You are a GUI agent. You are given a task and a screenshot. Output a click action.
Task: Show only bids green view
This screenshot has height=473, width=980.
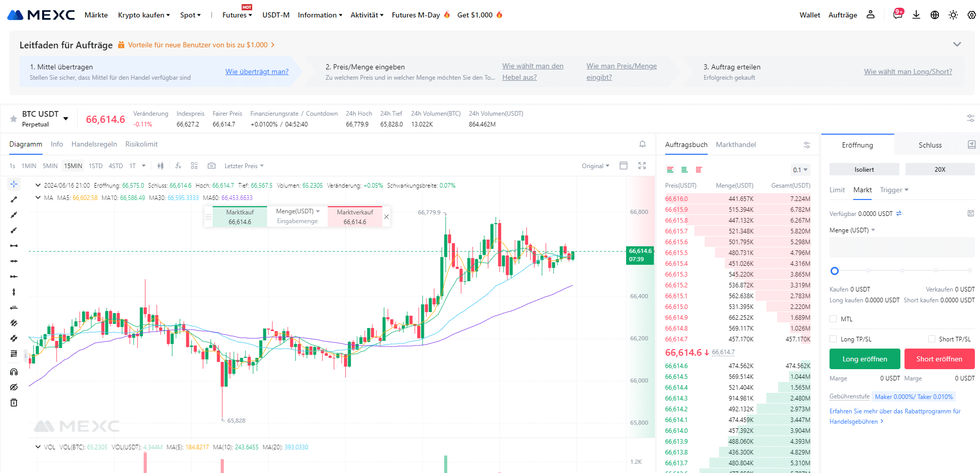[685, 170]
